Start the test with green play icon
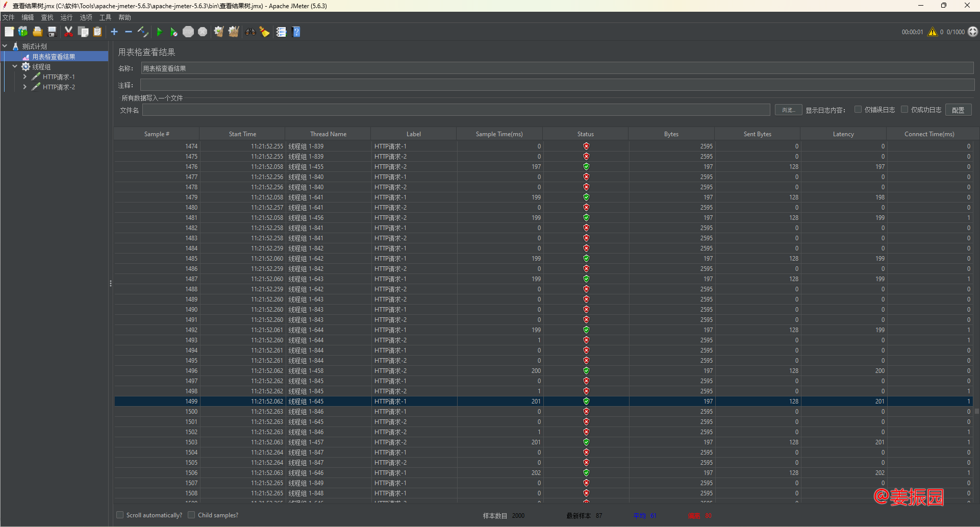Image resolution: width=980 pixels, height=527 pixels. coord(159,32)
